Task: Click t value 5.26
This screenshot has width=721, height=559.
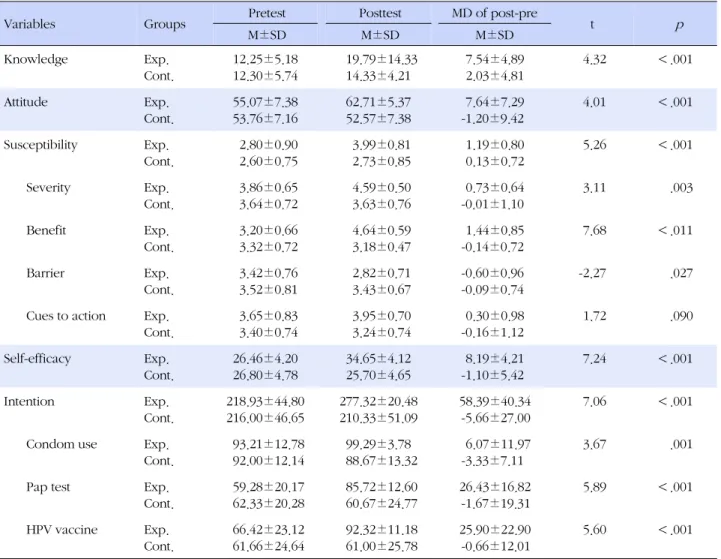Action: pos(595,145)
